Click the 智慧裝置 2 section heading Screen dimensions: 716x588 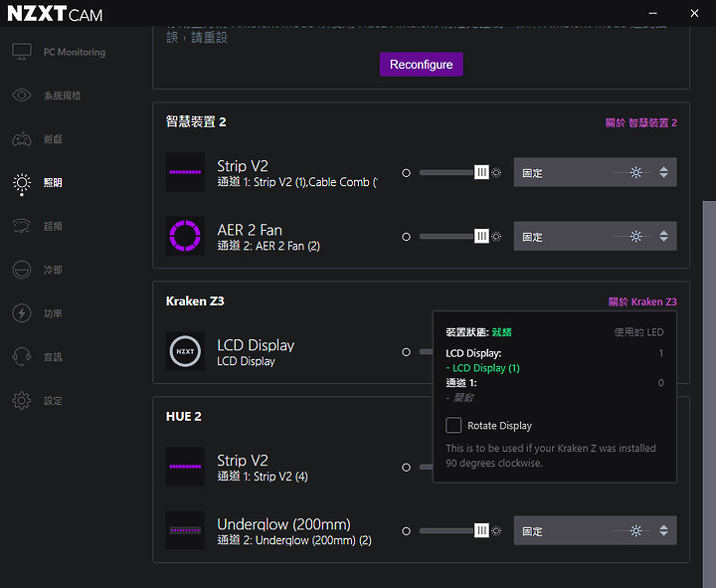tap(196, 122)
